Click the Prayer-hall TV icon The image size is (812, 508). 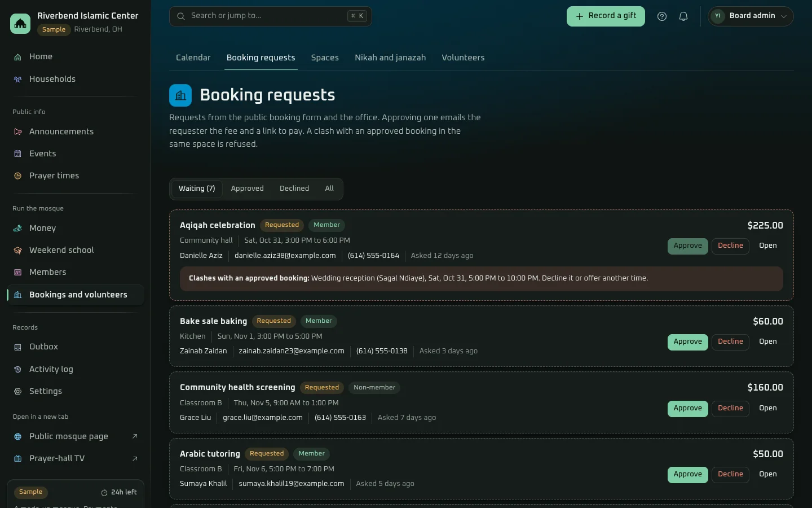point(17,459)
